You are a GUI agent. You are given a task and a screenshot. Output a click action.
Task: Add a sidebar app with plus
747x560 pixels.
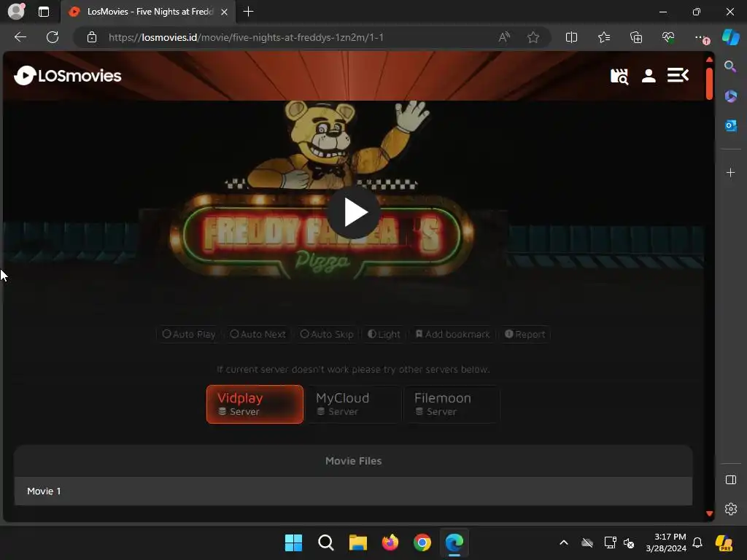[x=730, y=172]
